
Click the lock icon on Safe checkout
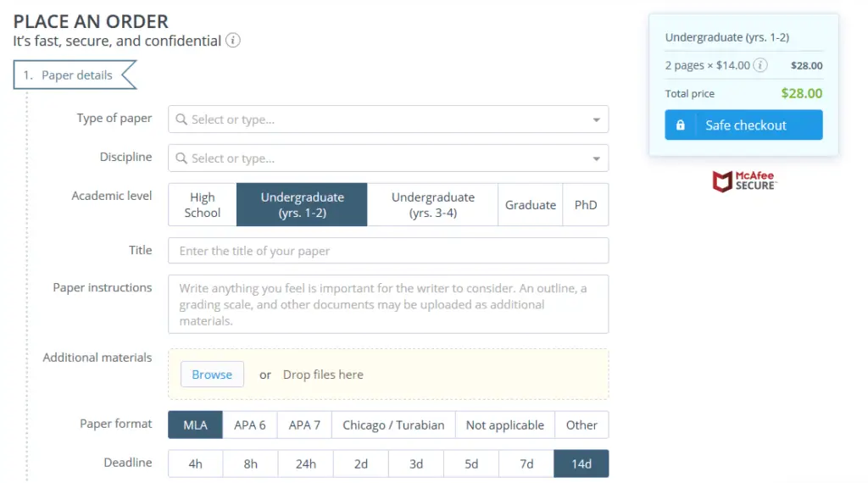tap(680, 125)
